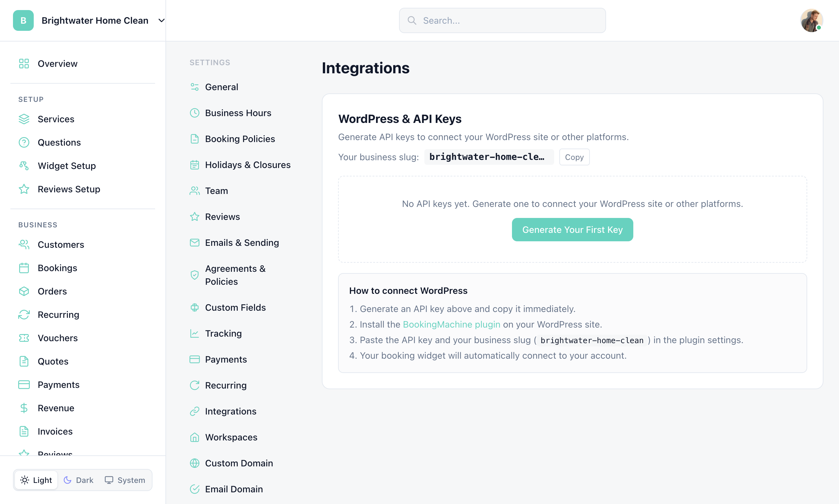The height and width of the screenshot is (504, 839).
Task: Click the Overview grid icon
Action: pyautogui.click(x=24, y=64)
